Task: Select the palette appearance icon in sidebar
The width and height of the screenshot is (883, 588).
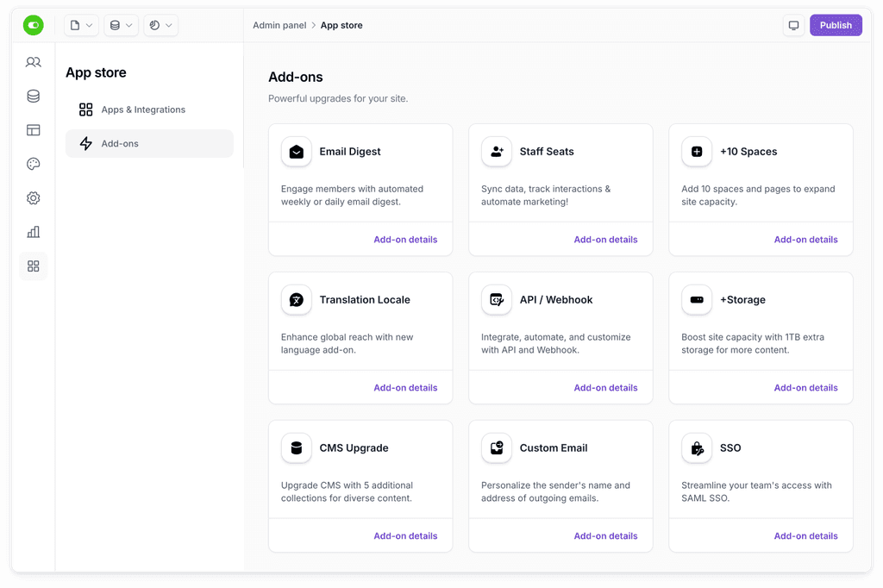Action: pos(33,164)
